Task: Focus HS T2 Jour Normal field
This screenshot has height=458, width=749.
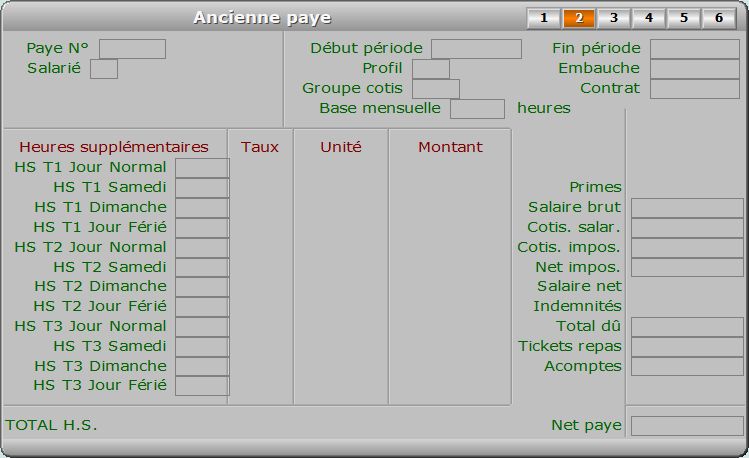Action: click(202, 248)
